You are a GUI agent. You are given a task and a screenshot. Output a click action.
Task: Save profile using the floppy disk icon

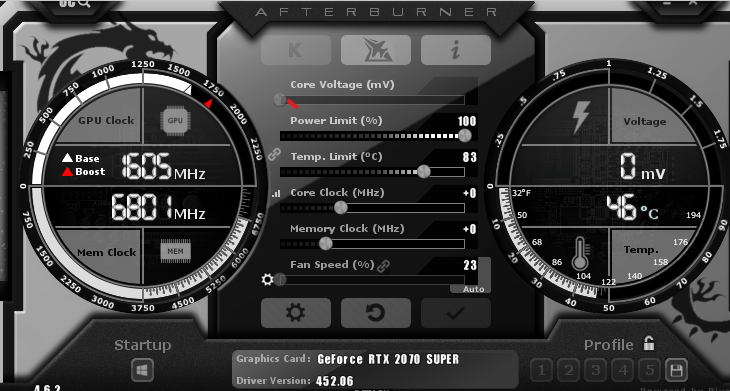tap(676, 371)
